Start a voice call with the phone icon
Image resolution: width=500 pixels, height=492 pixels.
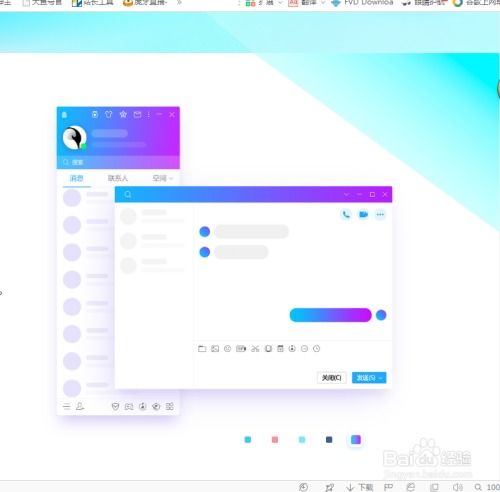[346, 214]
